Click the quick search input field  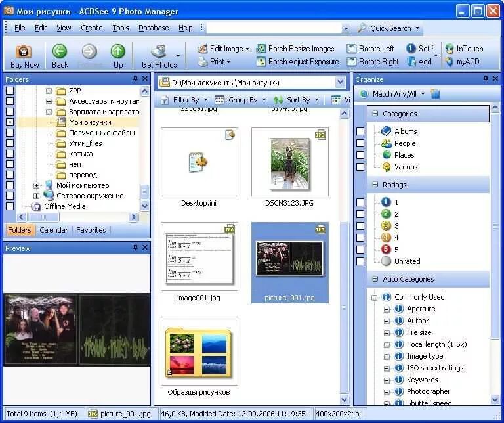pos(274,28)
